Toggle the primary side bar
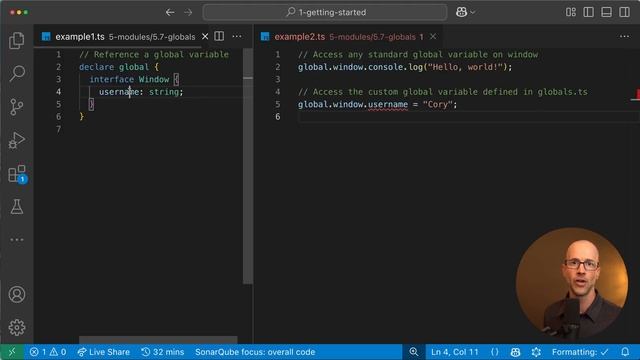 tap(589, 12)
